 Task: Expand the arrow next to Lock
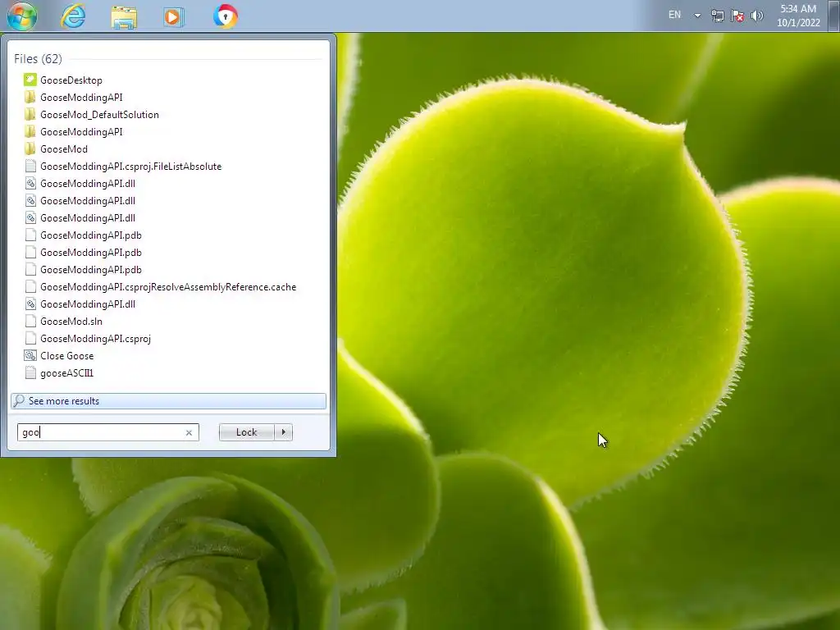pos(283,432)
